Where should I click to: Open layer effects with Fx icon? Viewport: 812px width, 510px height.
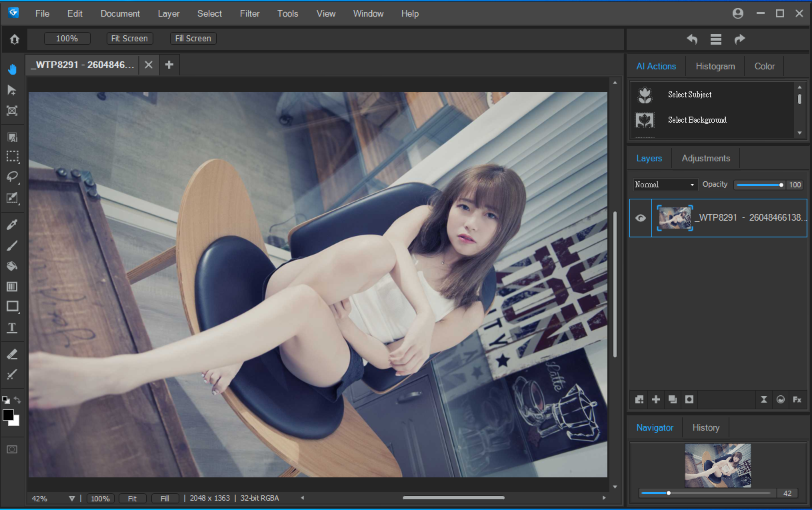[797, 399]
